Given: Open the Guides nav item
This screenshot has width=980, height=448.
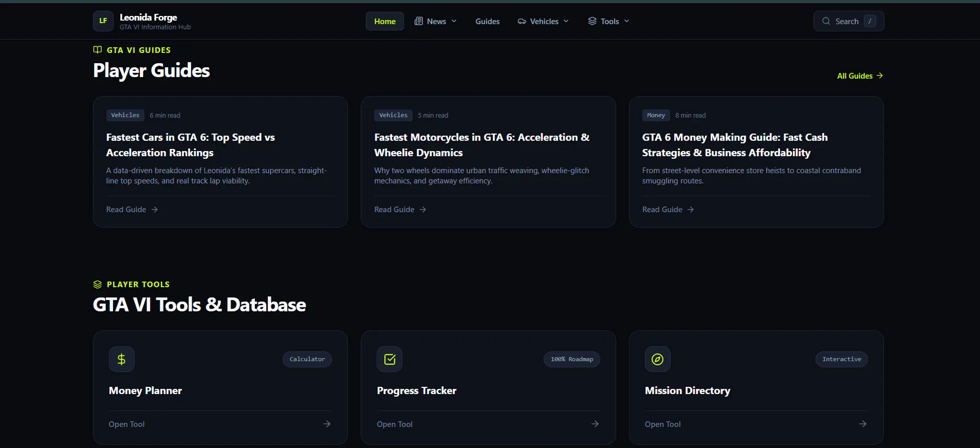Looking at the screenshot, I should point(487,21).
